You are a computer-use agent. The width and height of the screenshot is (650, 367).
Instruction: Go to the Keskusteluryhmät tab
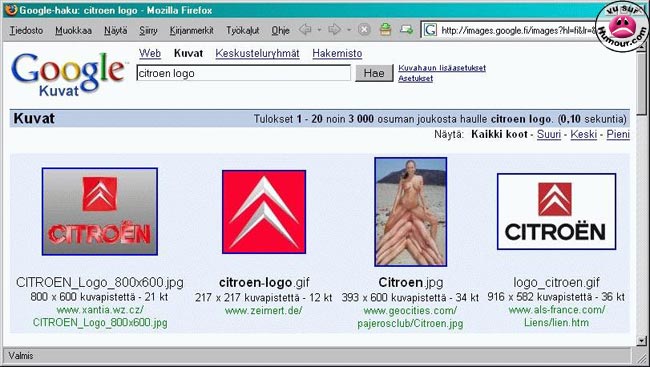257,53
